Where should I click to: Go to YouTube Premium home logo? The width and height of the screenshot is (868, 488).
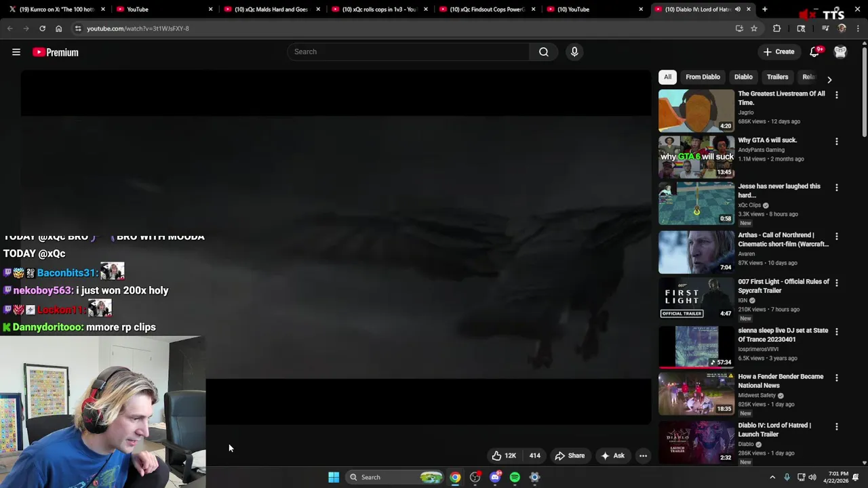tap(56, 52)
